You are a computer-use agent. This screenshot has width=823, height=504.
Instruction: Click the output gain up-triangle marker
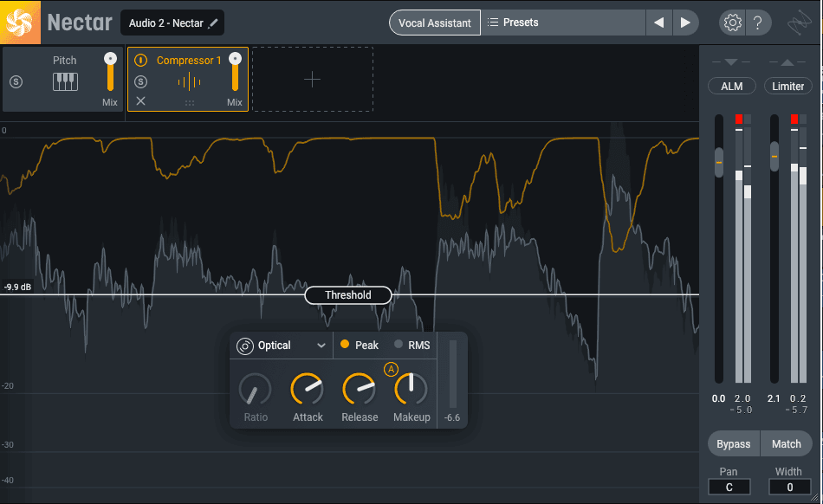pyautogui.click(x=787, y=61)
